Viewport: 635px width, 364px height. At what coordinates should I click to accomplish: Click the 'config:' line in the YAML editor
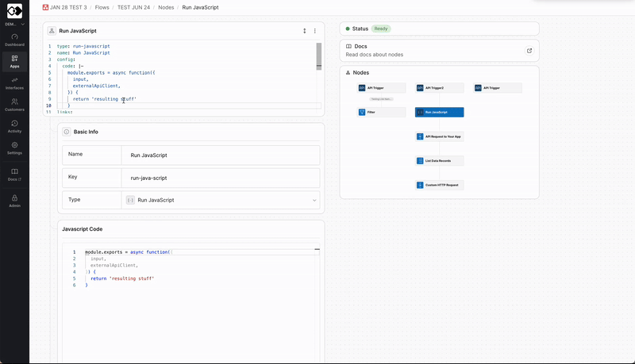[x=66, y=59]
